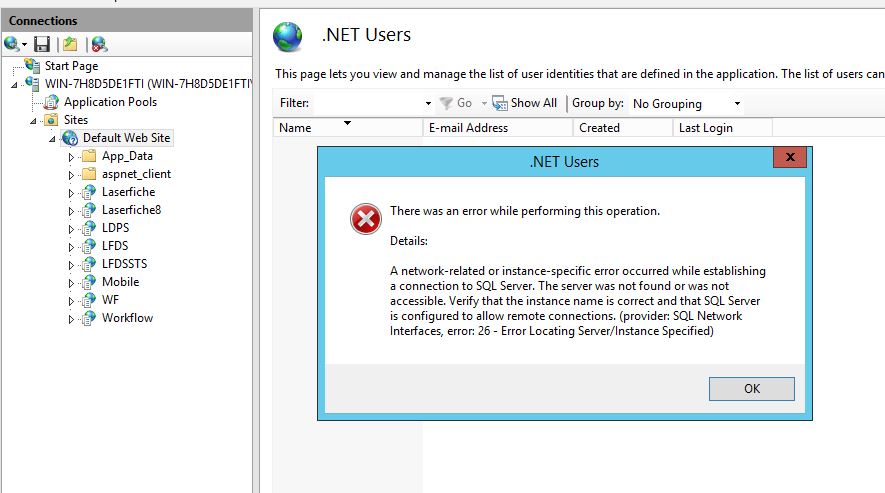The width and height of the screenshot is (885, 493).
Task: Click the Save icon in Connections toolbar
Action: (42, 44)
